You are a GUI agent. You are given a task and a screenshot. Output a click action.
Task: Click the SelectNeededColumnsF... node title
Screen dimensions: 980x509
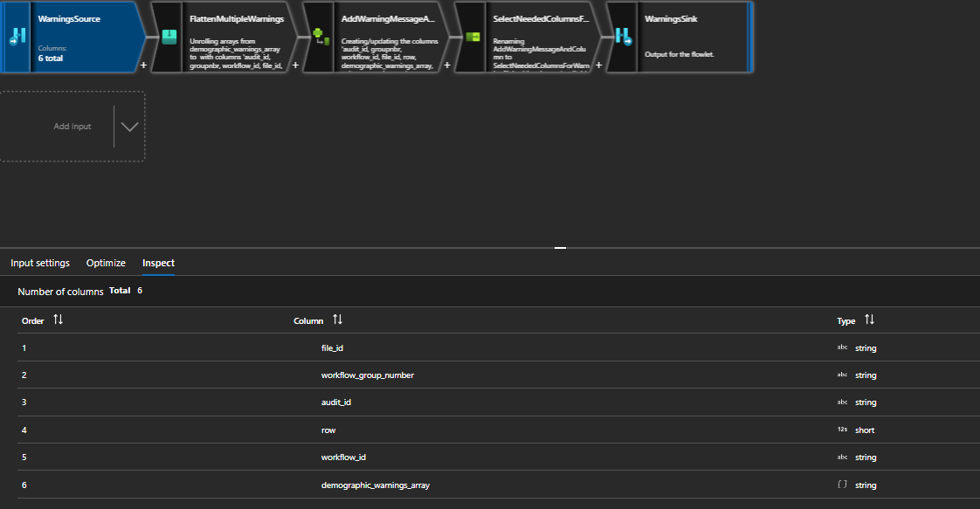(x=541, y=18)
